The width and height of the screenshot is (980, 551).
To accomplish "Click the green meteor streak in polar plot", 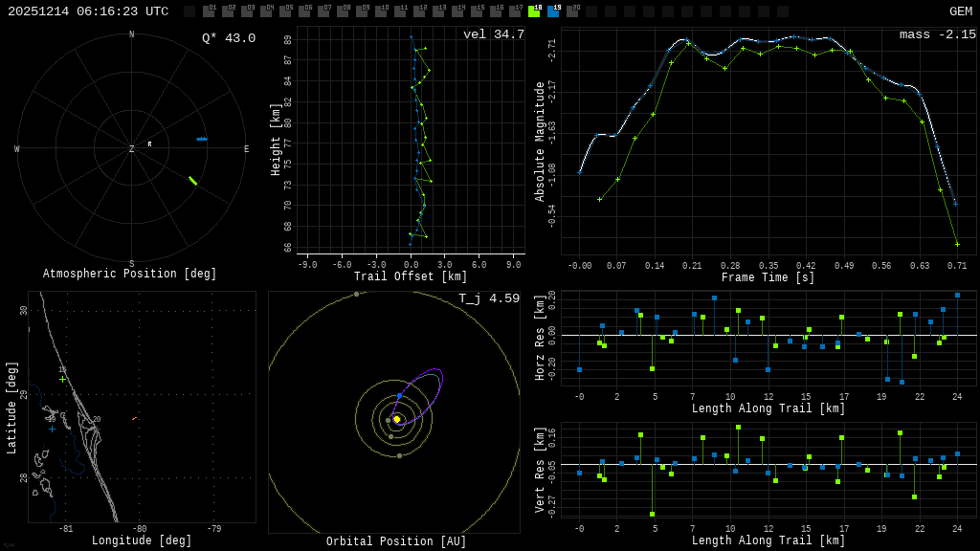I will (192, 180).
